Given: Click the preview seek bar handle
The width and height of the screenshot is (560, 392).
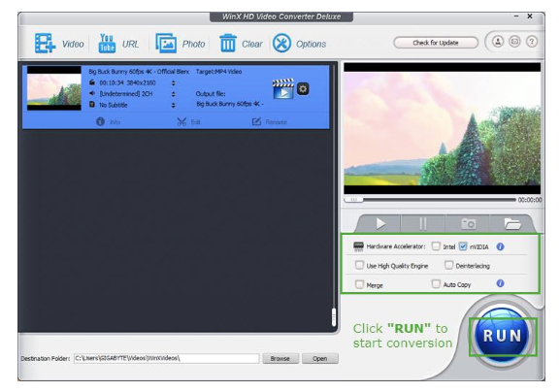Looking at the screenshot, I should (353, 200).
